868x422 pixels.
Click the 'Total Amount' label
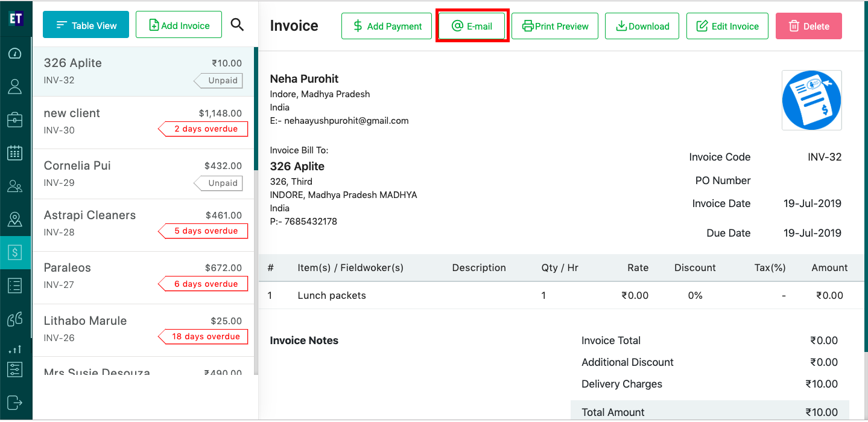point(613,412)
